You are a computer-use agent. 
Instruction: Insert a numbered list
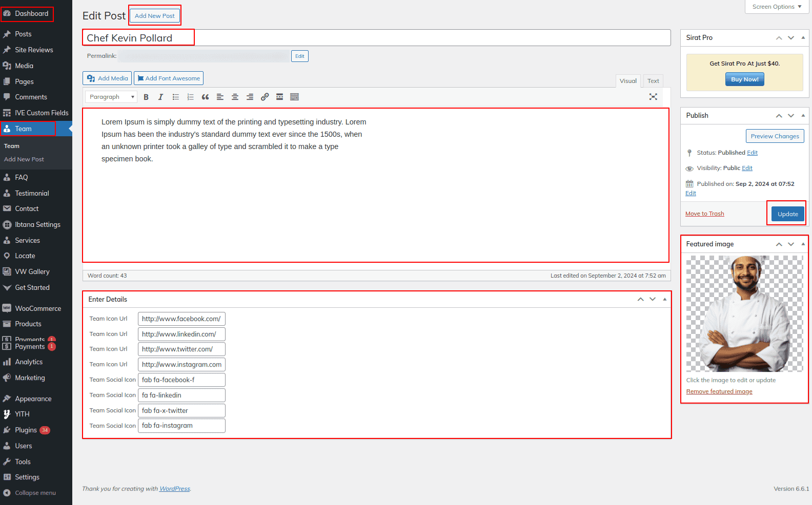point(191,97)
